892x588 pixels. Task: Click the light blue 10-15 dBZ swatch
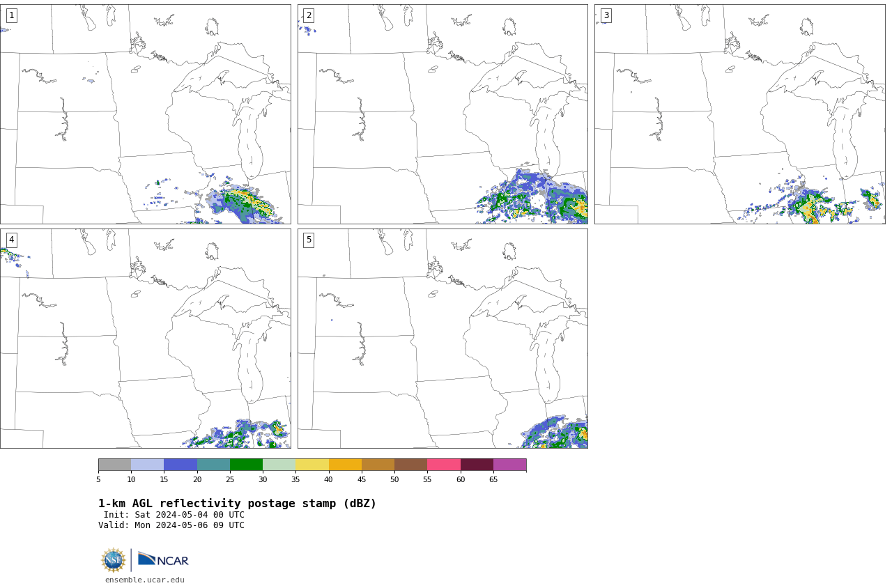click(148, 465)
